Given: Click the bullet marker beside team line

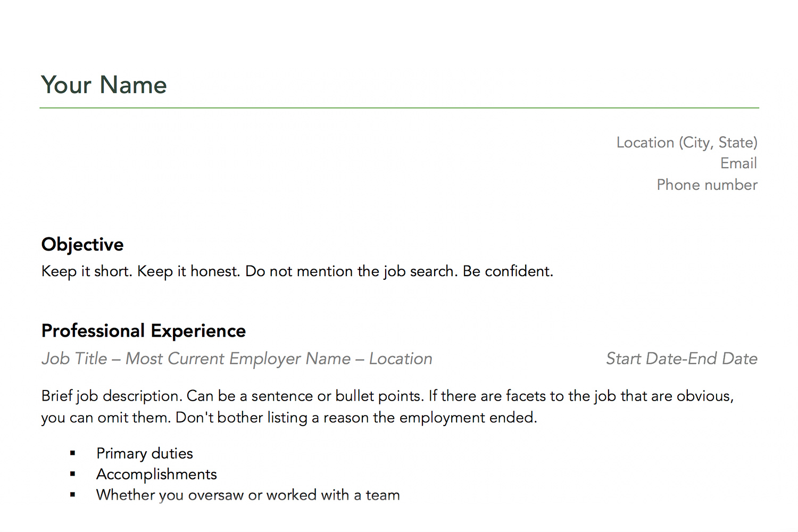Looking at the screenshot, I should click(73, 495).
